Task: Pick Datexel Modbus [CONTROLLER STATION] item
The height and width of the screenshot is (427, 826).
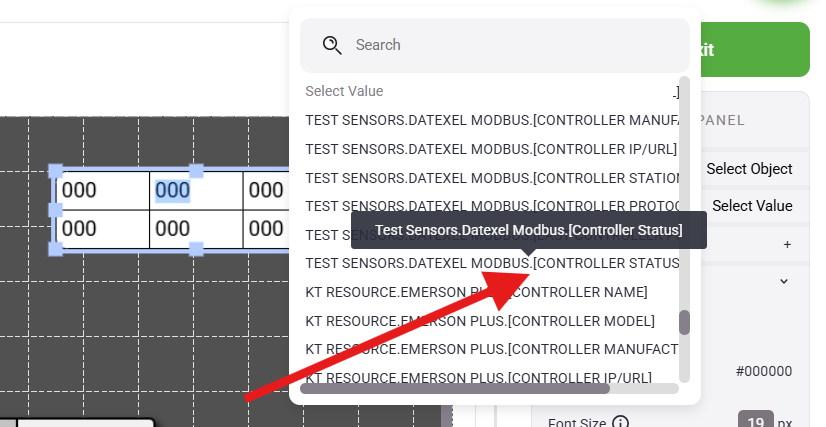Action: click(492, 178)
